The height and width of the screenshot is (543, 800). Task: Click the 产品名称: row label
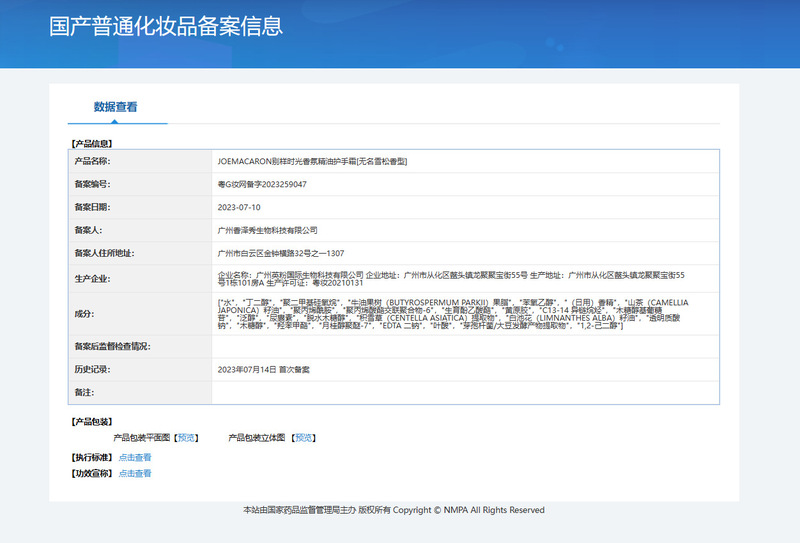tap(92, 161)
